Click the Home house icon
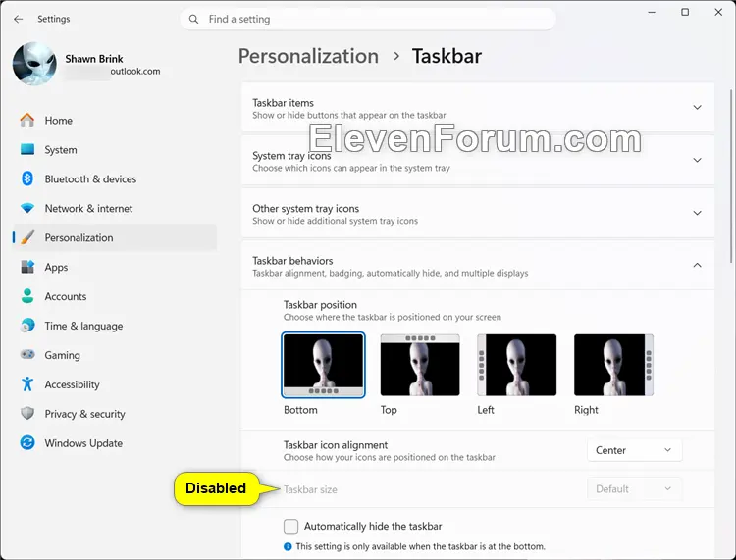 point(27,120)
